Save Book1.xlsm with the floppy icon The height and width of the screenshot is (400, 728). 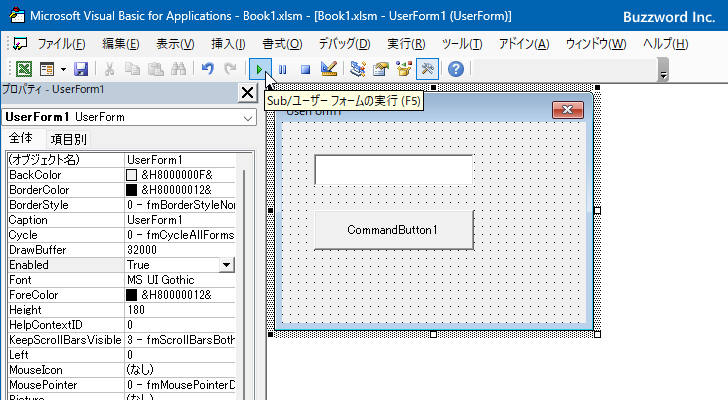tap(81, 69)
